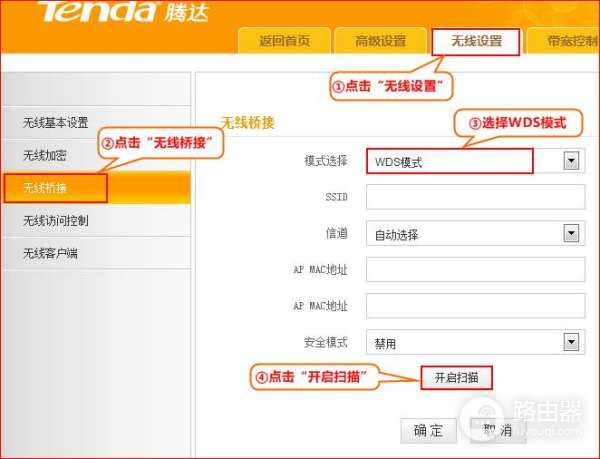The height and width of the screenshot is (459, 600).
Task: Open 无线访问控制 sidebar item
Action: click(x=96, y=220)
